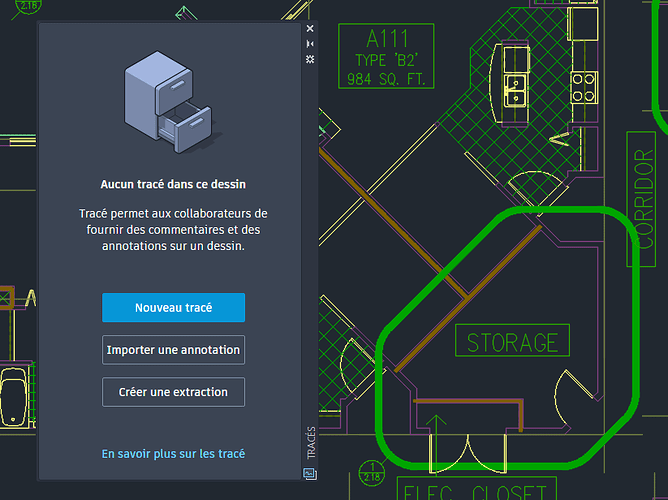Toggle auto-hide on the Tracés palette
The image size is (668, 500).
(x=310, y=45)
